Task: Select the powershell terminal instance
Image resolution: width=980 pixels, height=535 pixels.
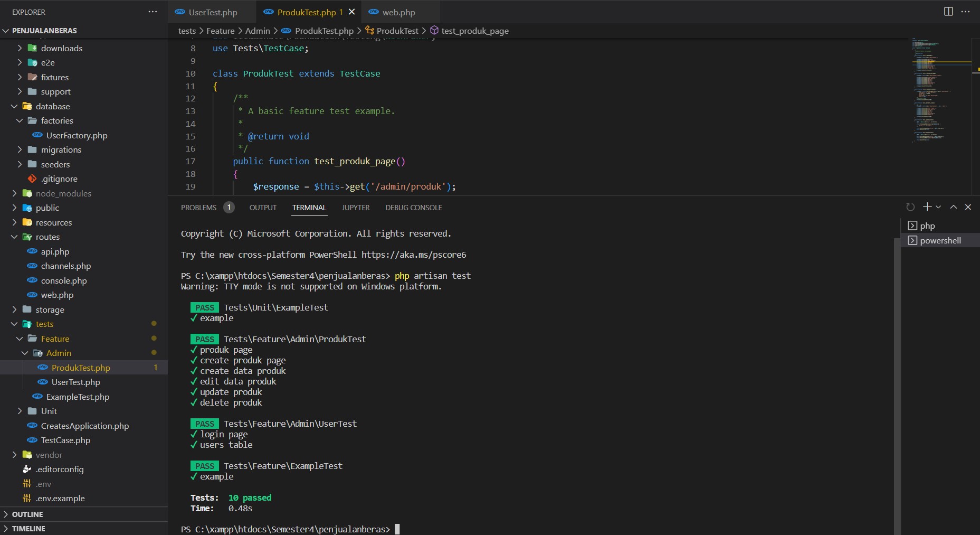Action: (x=940, y=240)
